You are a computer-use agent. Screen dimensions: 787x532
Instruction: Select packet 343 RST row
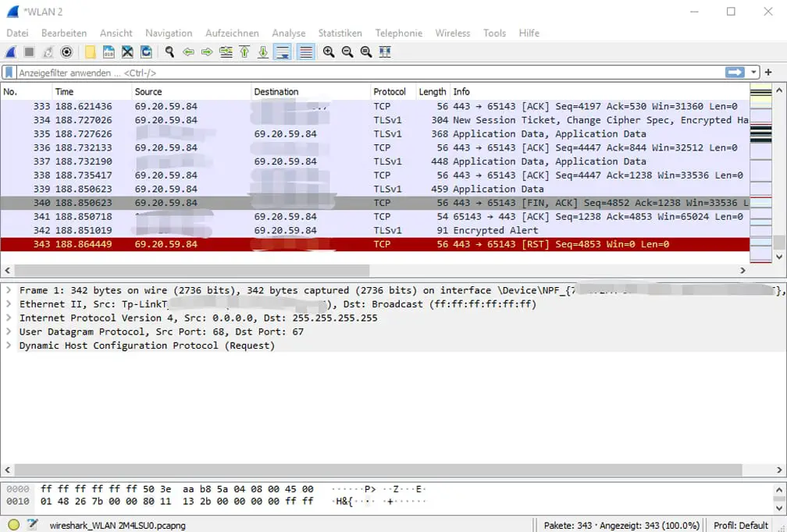(x=375, y=244)
